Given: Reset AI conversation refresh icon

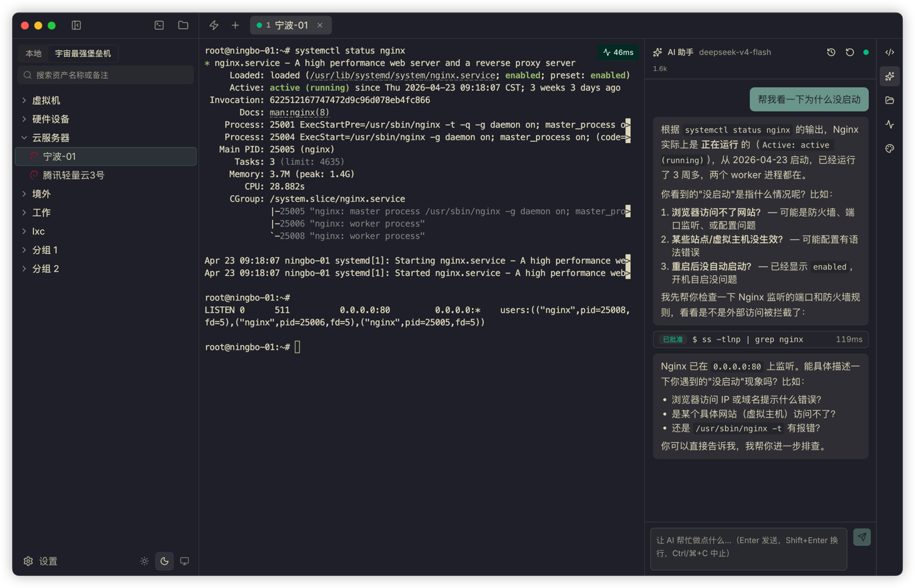Looking at the screenshot, I should click(849, 52).
